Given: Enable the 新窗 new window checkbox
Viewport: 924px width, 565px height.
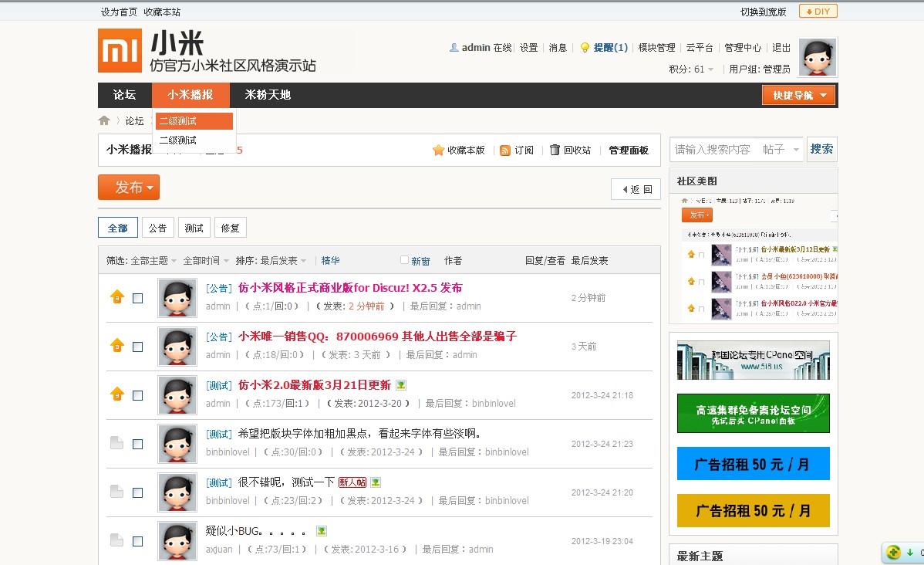Looking at the screenshot, I should click(404, 260).
